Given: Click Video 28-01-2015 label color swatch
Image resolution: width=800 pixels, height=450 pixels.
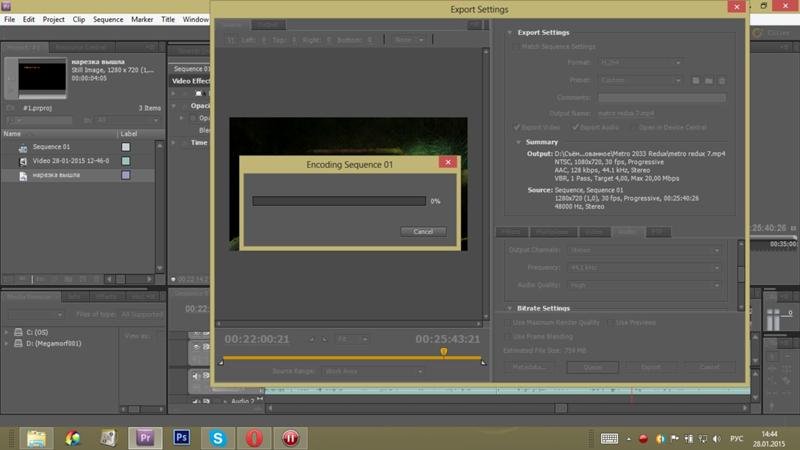Looking at the screenshot, I should pyautogui.click(x=126, y=161).
